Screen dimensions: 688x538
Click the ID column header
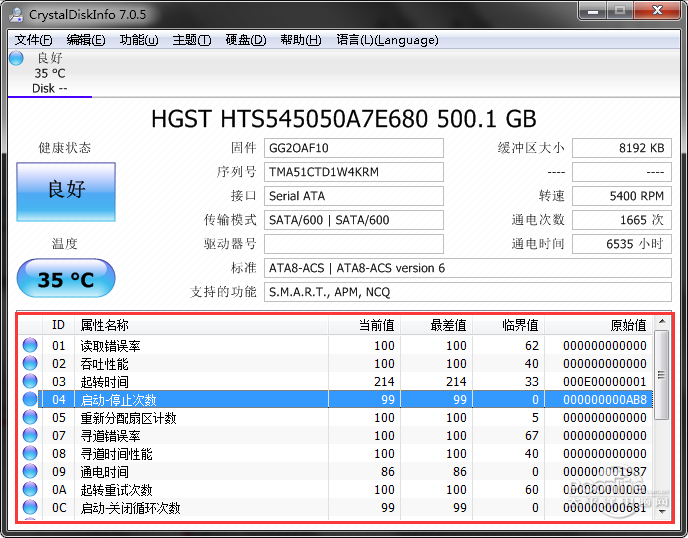pos(58,325)
